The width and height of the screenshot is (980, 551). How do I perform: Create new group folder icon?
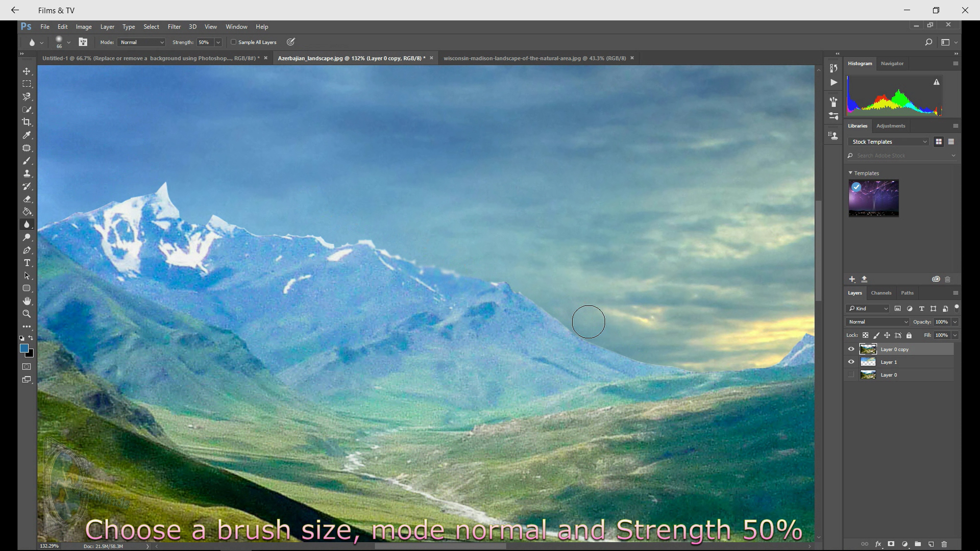[x=918, y=544]
